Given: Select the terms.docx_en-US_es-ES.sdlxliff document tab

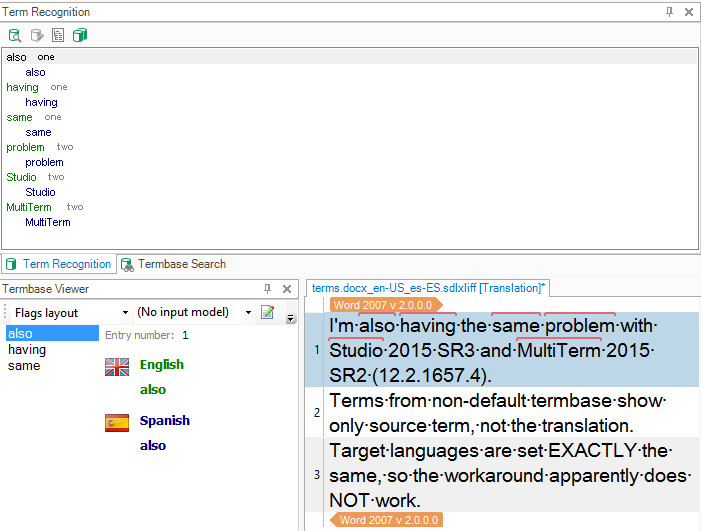Looking at the screenshot, I should click(428, 288).
